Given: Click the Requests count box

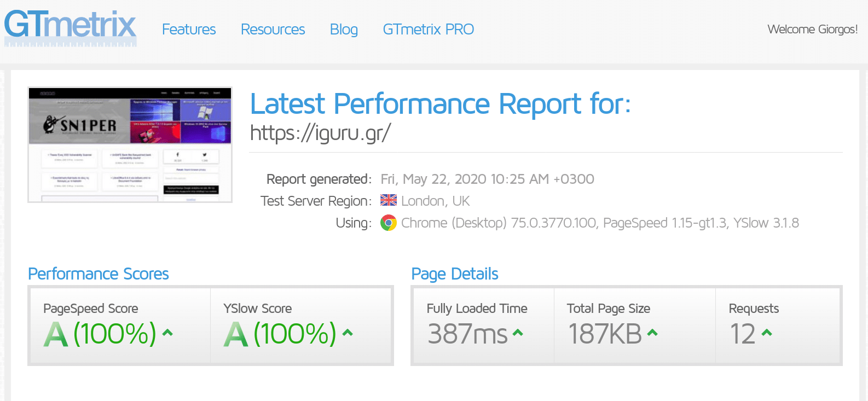Looking at the screenshot, I should (x=778, y=326).
